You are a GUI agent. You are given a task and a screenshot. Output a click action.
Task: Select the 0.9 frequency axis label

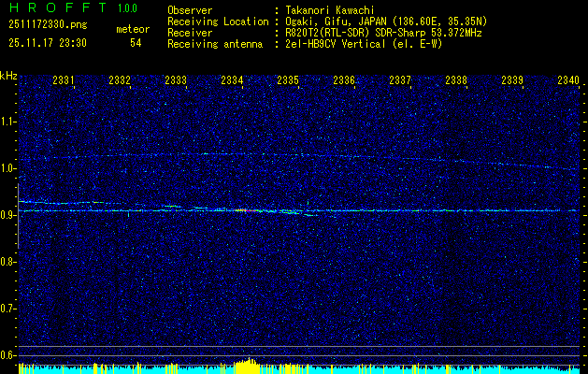[8, 215]
